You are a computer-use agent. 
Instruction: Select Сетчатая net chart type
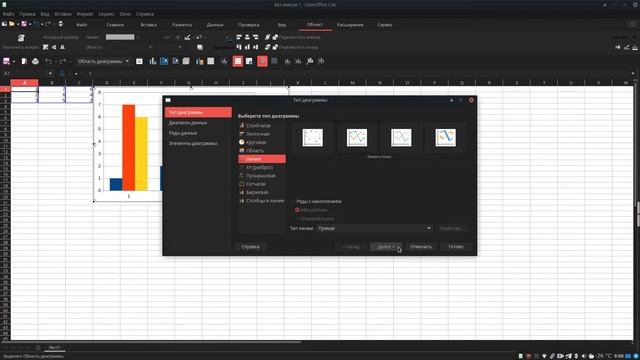tap(262, 184)
